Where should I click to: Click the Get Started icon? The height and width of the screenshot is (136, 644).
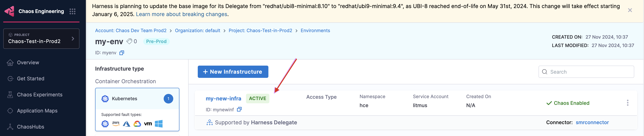10,78
